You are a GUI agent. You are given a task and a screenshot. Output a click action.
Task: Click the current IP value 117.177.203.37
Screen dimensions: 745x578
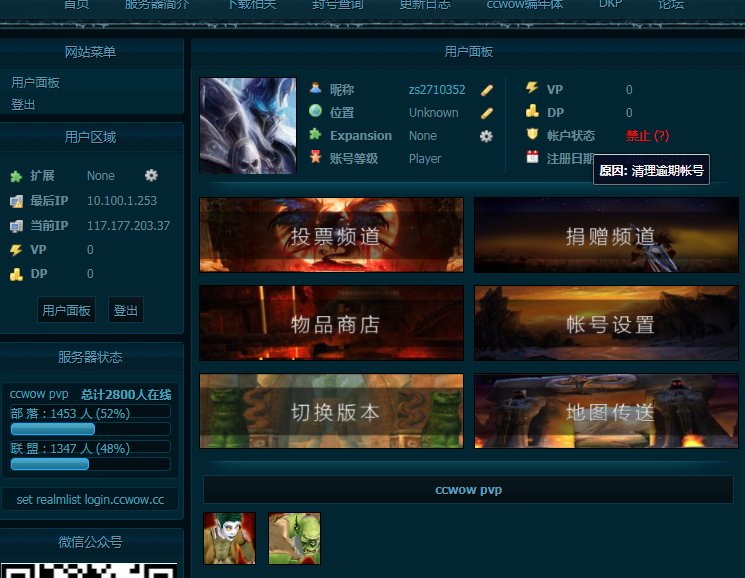coord(128,226)
